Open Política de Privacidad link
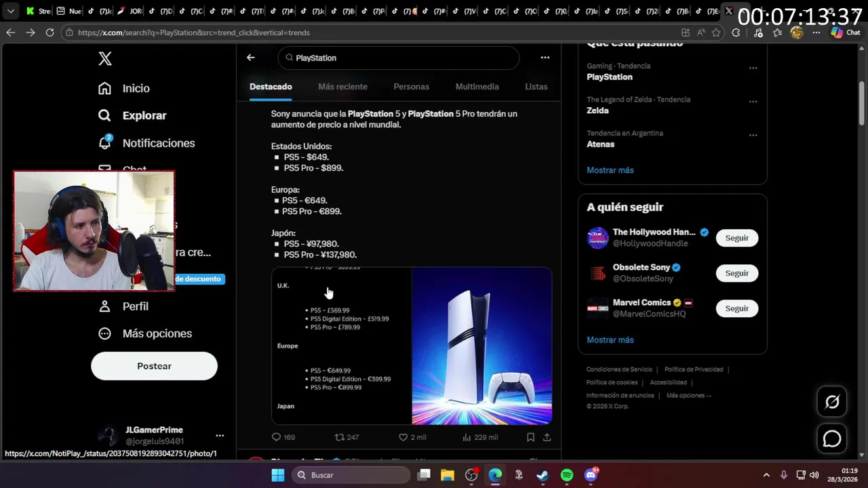Viewport: 868px width, 488px height. tap(694, 369)
